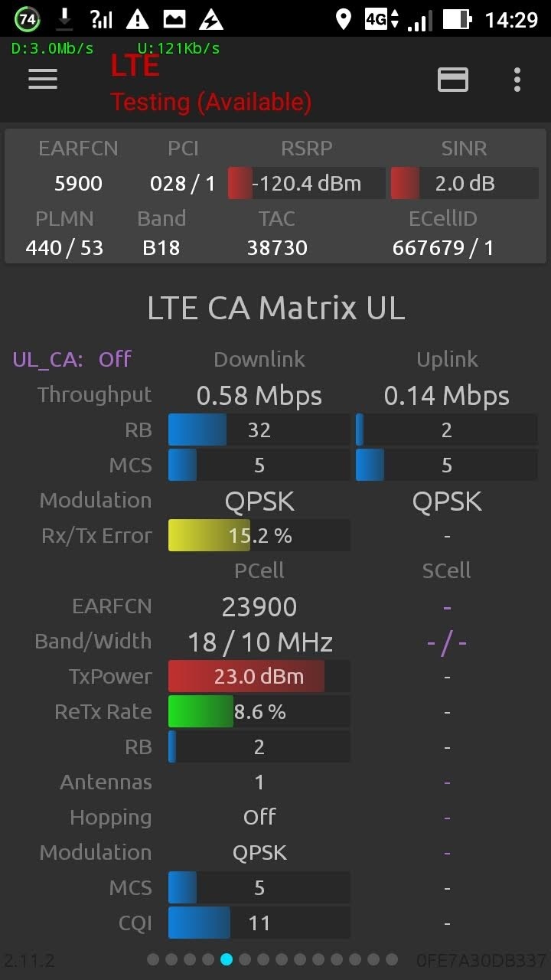Select the highlighted blue page indicator dot
This screenshot has width=551, height=980.
(227, 959)
